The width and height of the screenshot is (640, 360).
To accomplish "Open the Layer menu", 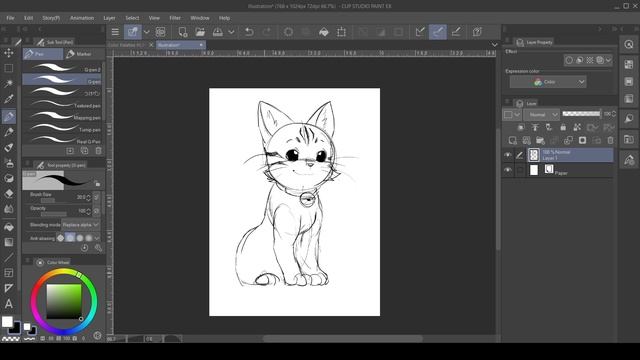I will pyautogui.click(x=109, y=18).
